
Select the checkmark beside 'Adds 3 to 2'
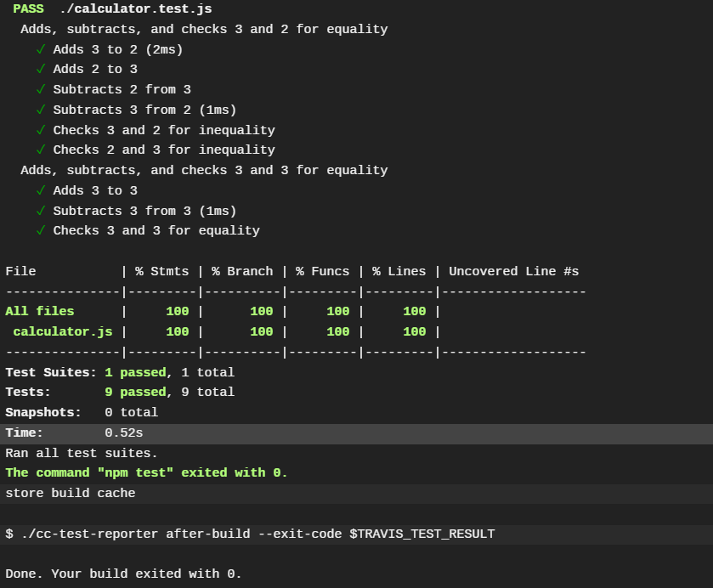click(40, 49)
